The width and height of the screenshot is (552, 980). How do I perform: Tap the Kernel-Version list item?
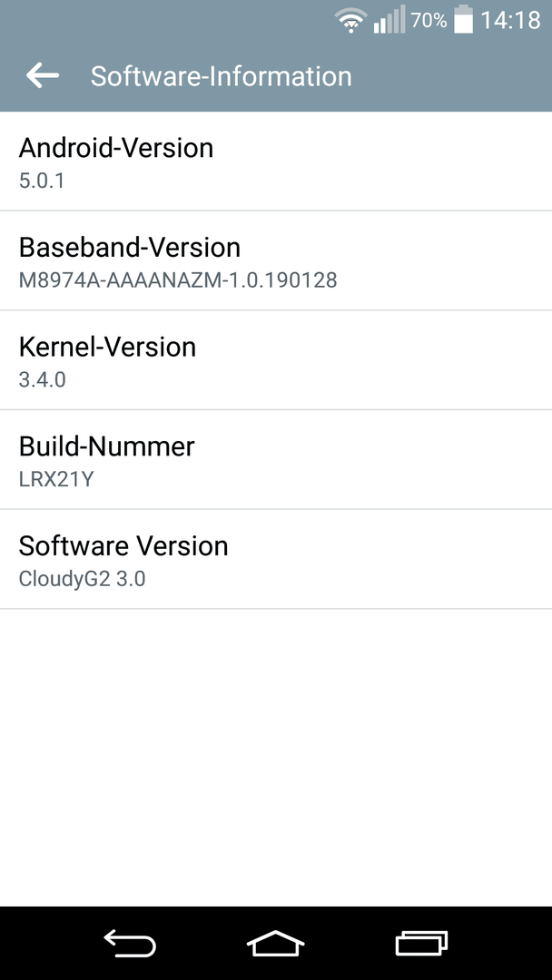coord(276,360)
